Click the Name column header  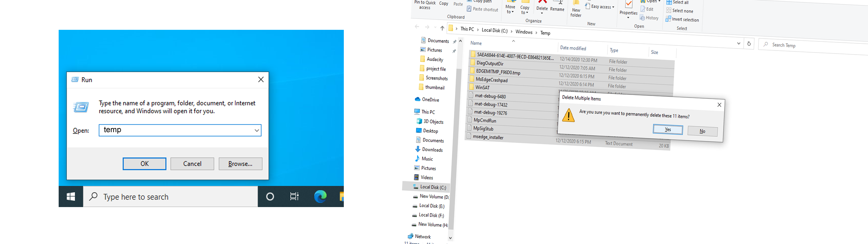tap(476, 43)
